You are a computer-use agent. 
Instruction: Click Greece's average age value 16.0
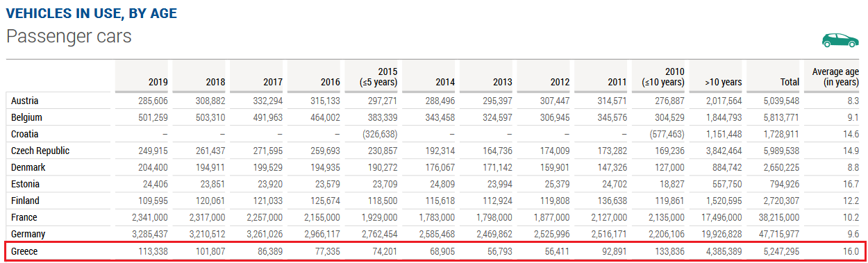tap(851, 251)
